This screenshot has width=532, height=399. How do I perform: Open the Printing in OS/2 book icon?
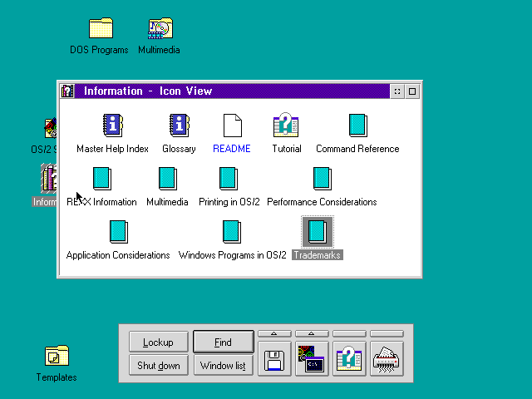tap(229, 179)
